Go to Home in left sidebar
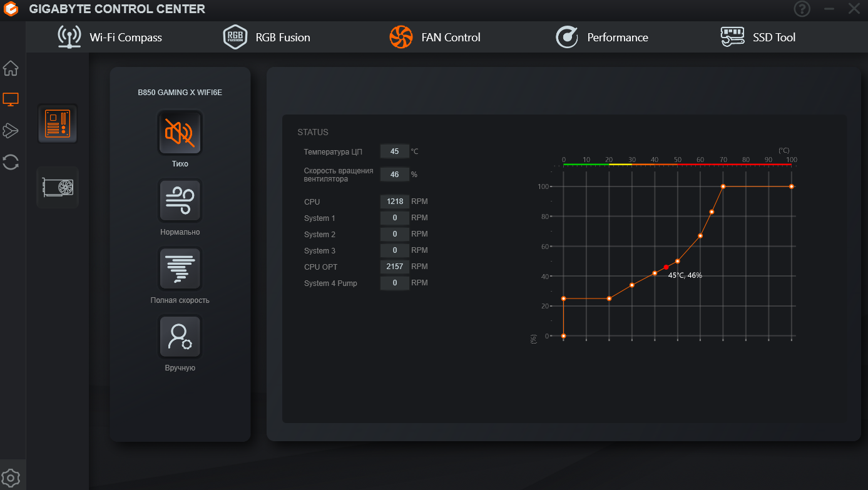 [x=11, y=68]
